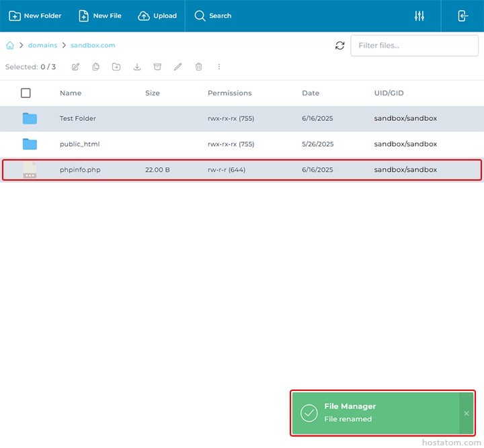Click the move to folder icon

116,66
